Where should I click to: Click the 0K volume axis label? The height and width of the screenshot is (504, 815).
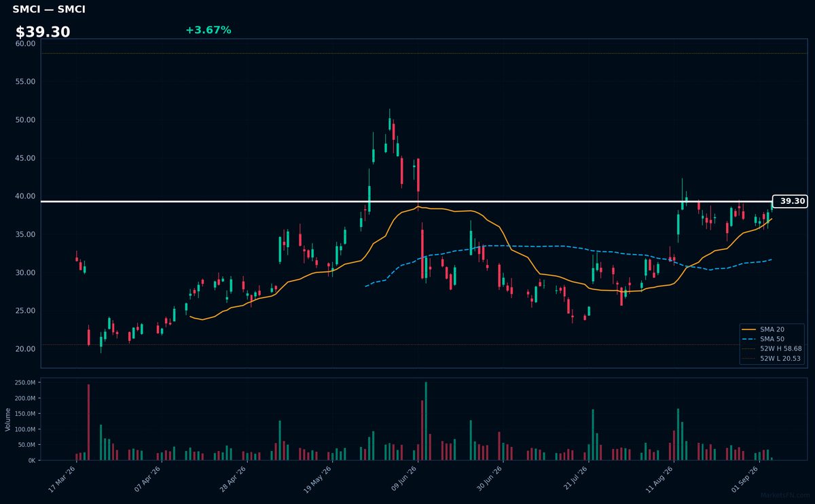[32, 461]
